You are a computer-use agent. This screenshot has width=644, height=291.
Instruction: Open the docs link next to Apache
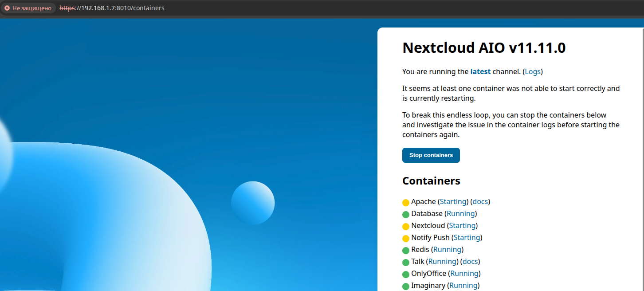[x=480, y=201]
